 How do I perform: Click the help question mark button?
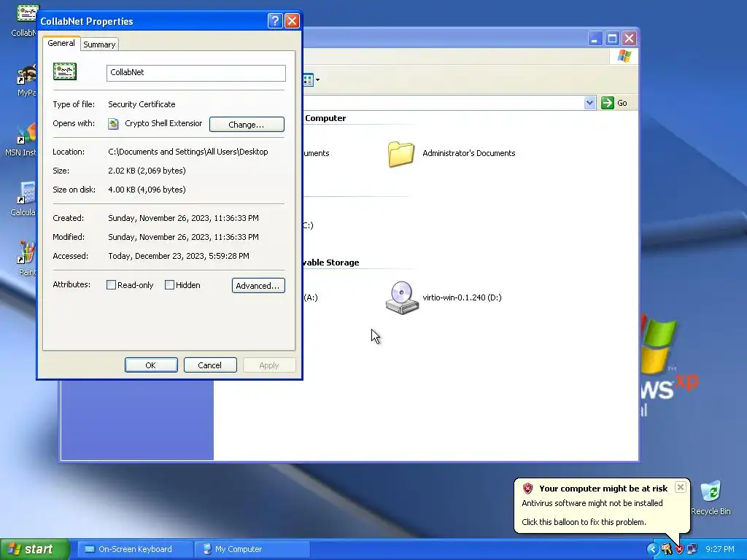(275, 21)
